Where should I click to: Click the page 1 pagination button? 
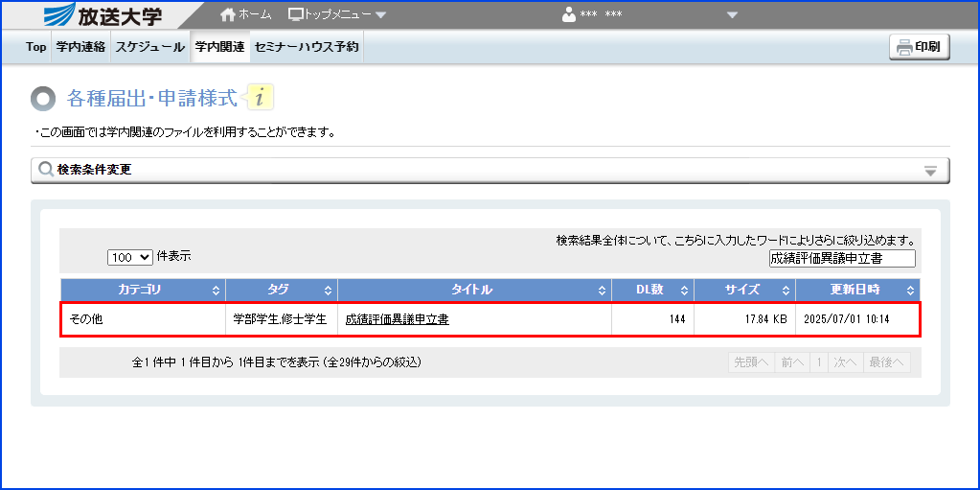click(819, 362)
